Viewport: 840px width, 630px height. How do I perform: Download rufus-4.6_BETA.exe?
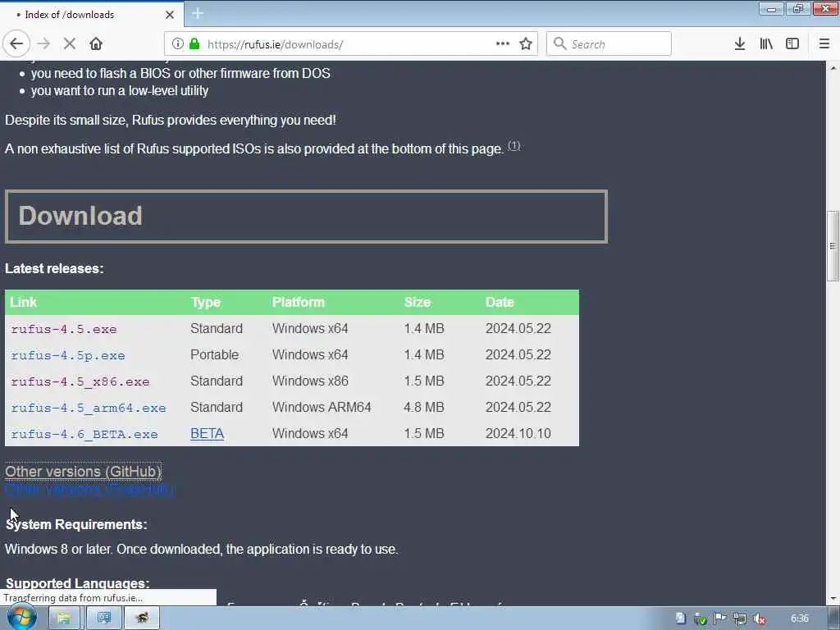point(84,434)
